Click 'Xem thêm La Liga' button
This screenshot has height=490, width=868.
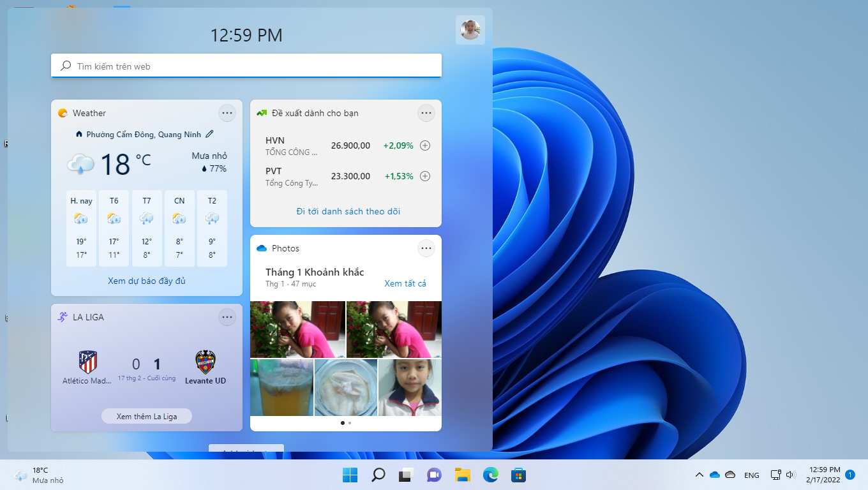pos(147,416)
